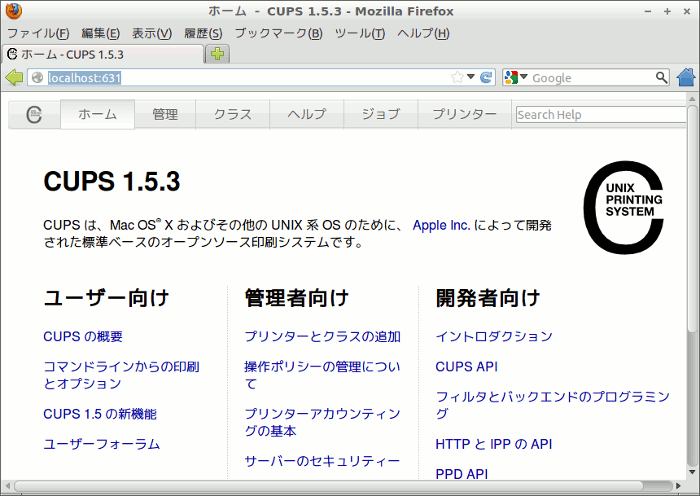700x496 pixels.
Task: Click in the Search Help field
Action: coord(600,115)
